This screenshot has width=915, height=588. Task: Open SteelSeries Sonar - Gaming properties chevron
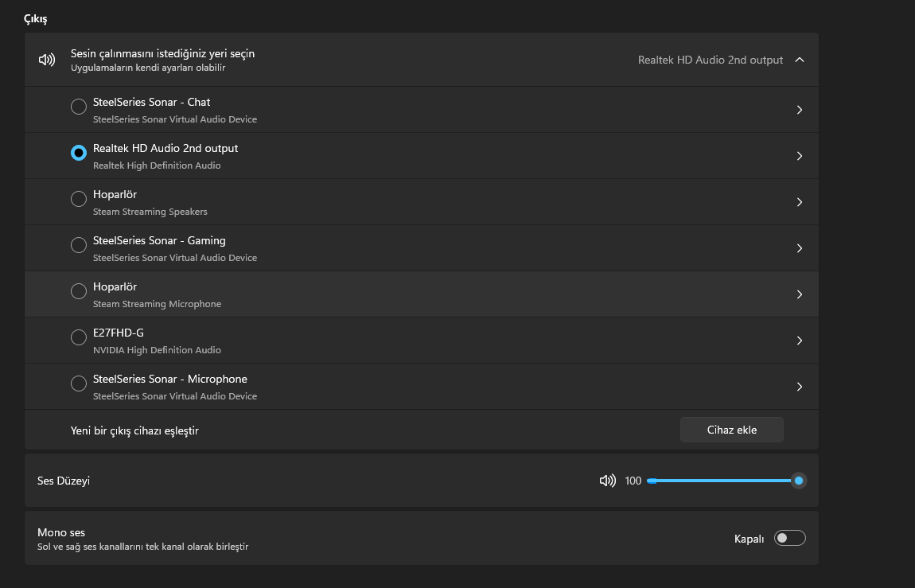[800, 248]
